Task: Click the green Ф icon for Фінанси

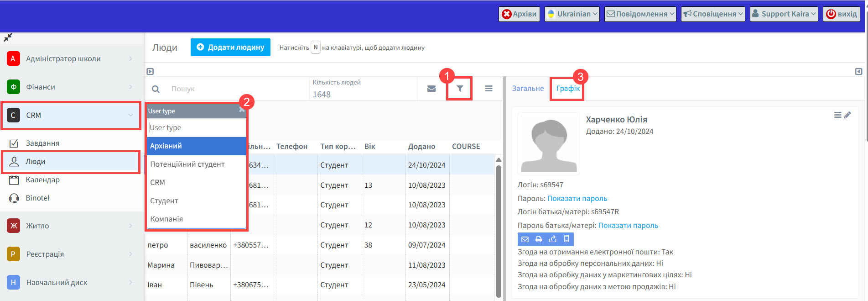Action: [x=13, y=87]
